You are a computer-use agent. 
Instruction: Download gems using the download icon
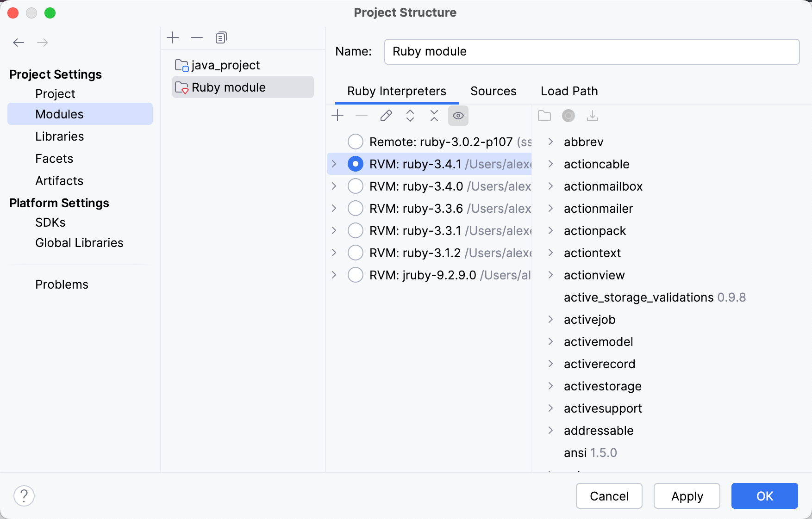tap(593, 116)
